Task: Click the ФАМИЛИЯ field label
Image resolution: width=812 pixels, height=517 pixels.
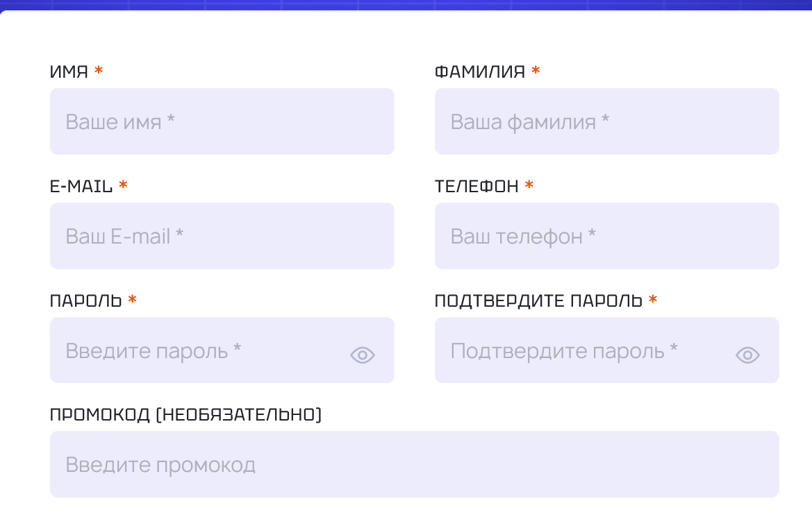Action: point(479,71)
